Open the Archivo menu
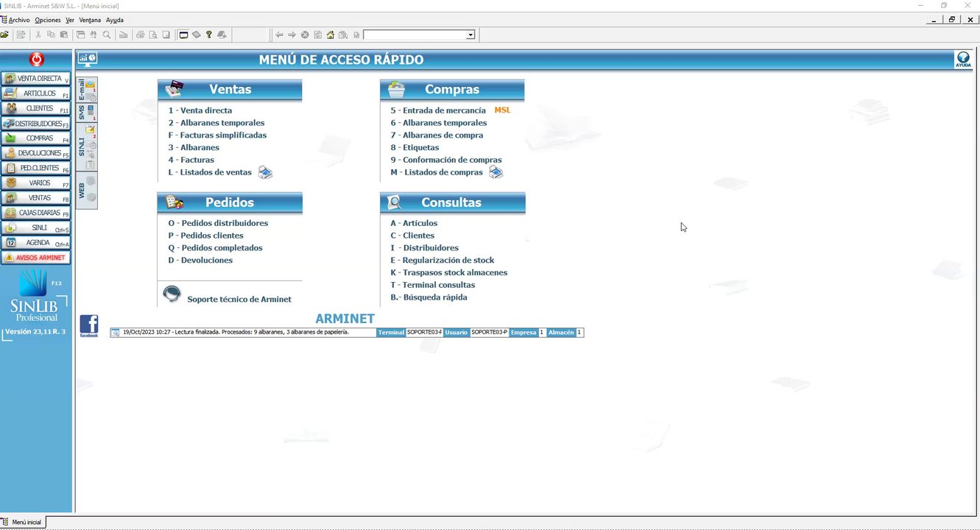 tap(19, 20)
